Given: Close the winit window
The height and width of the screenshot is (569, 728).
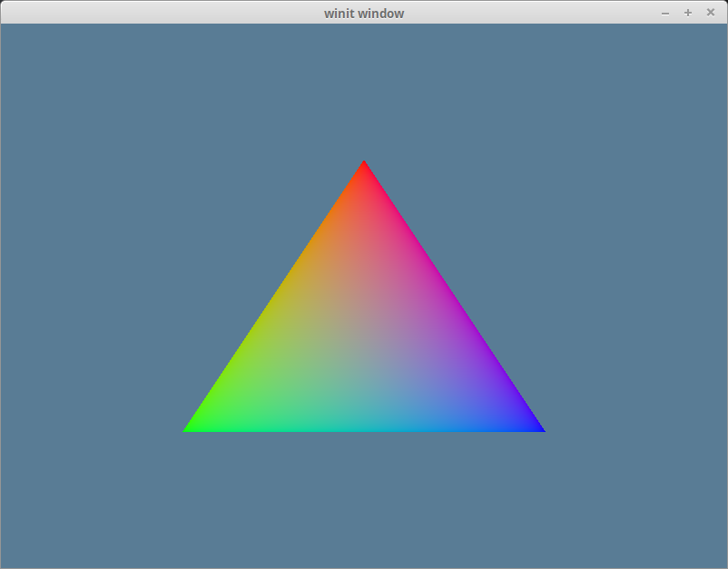Looking at the screenshot, I should click(x=710, y=13).
